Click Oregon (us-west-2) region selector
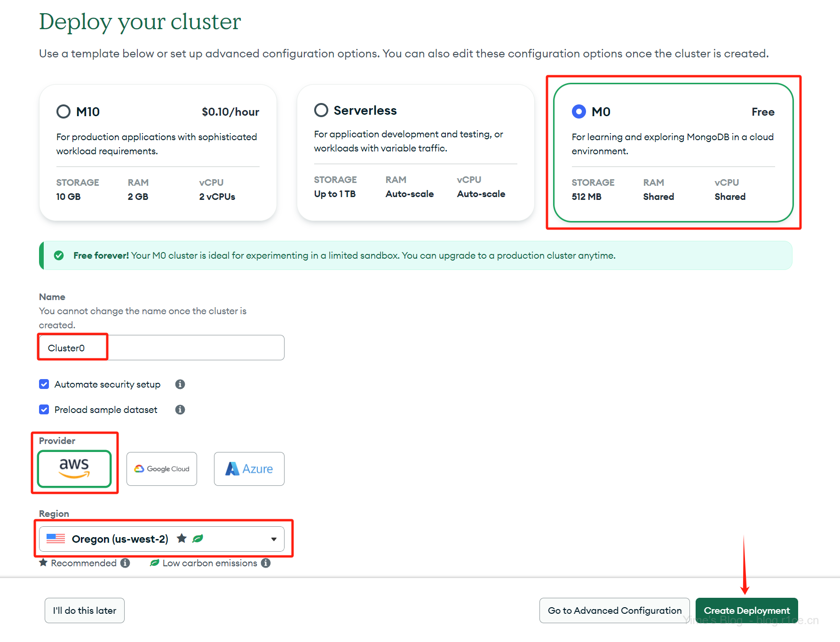This screenshot has height=642, width=840. [x=120, y=539]
